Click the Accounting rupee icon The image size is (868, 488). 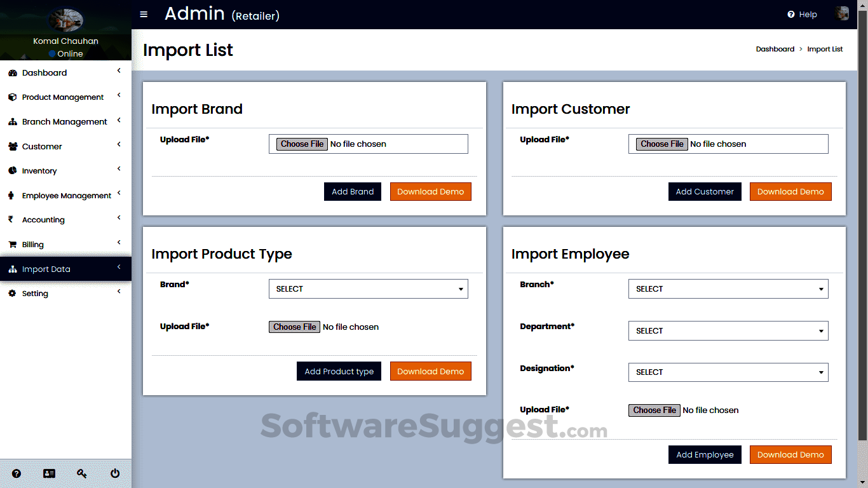[x=11, y=219]
